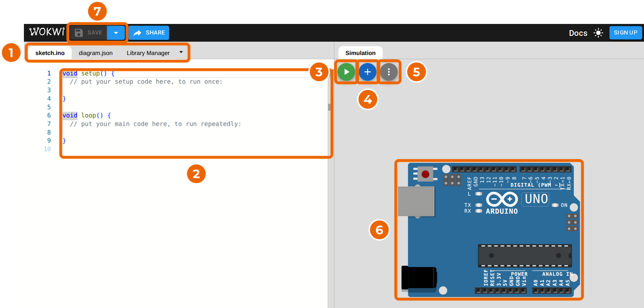The width and height of the screenshot is (644, 308).
Task: Click the Save button floppy disk icon
Action: pyautogui.click(x=79, y=33)
